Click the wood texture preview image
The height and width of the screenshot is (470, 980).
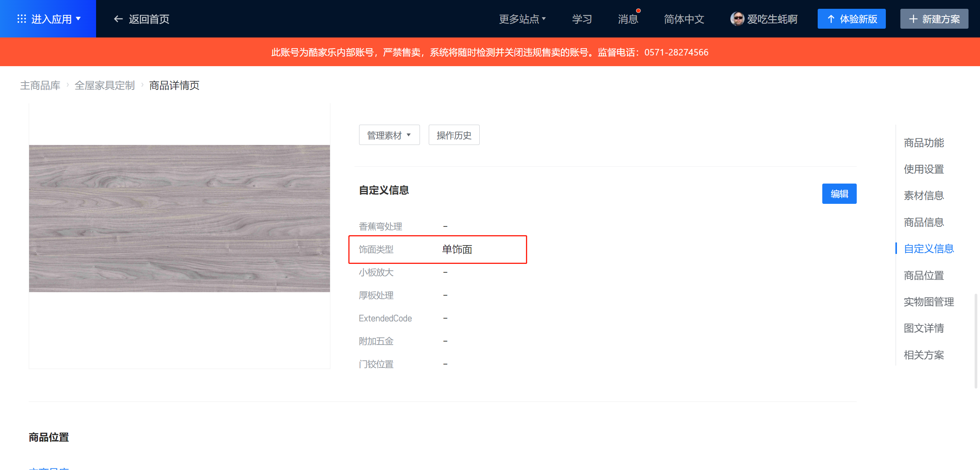click(x=179, y=218)
